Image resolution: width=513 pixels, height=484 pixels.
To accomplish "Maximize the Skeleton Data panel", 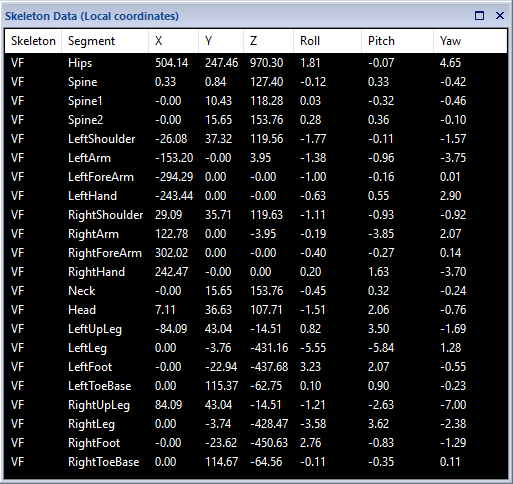I will 479,16.
